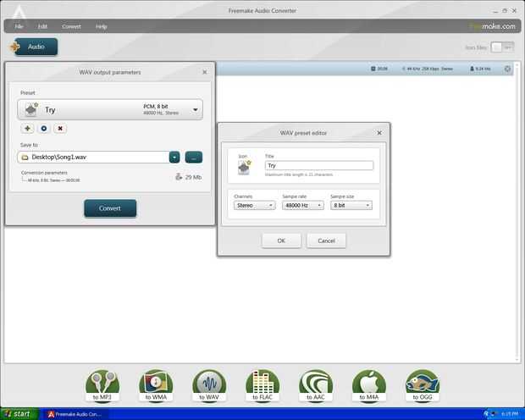Open the Channels dropdown set to Stereo

[x=255, y=205]
